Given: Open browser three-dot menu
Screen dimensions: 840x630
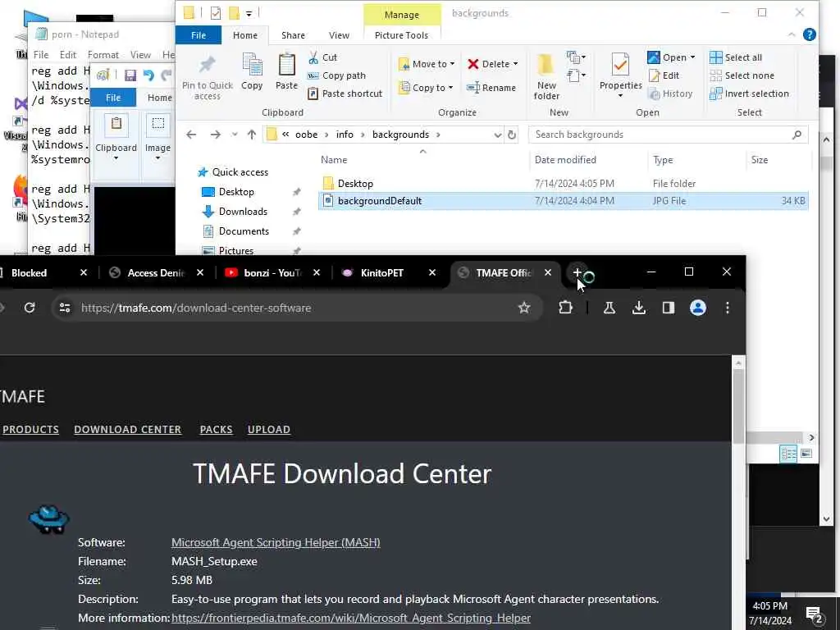Looking at the screenshot, I should click(x=727, y=308).
